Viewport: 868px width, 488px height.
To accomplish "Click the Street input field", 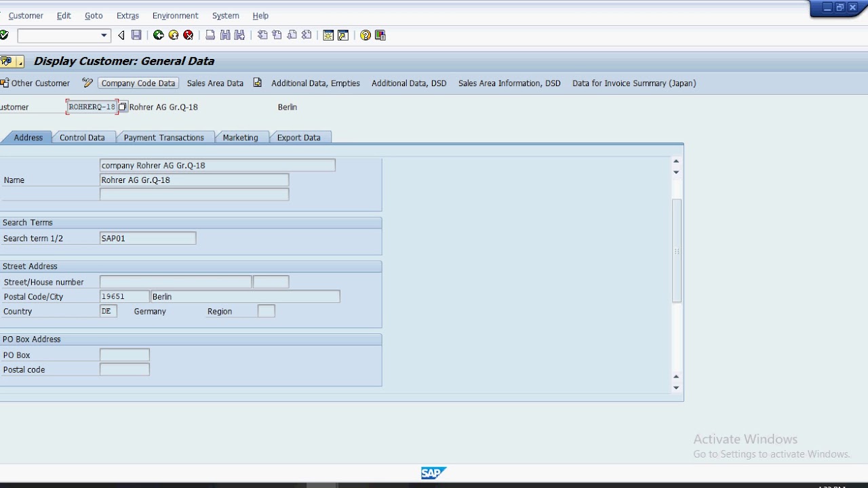I will tap(176, 282).
